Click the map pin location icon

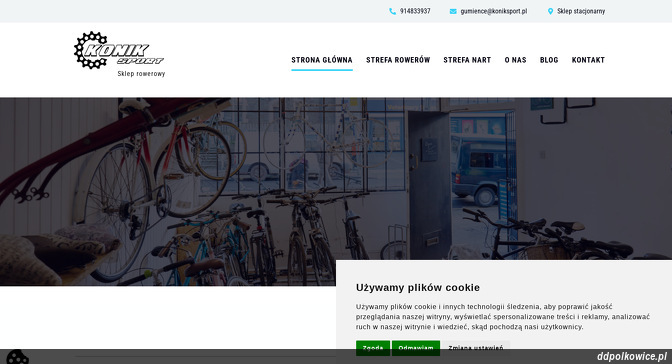coord(551,12)
